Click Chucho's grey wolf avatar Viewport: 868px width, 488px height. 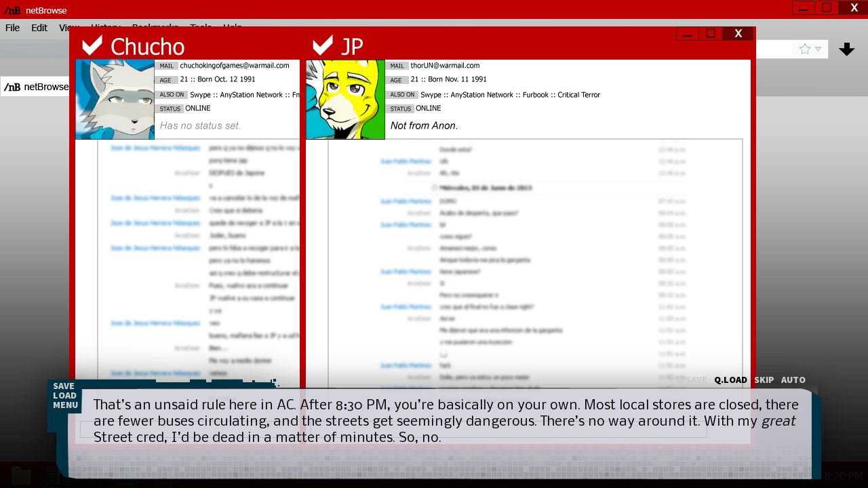pos(115,100)
